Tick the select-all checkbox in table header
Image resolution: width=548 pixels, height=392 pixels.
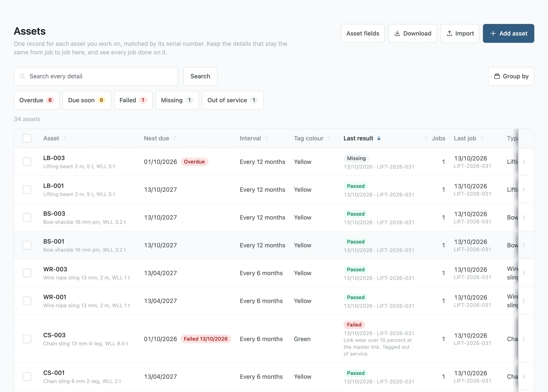tap(27, 138)
